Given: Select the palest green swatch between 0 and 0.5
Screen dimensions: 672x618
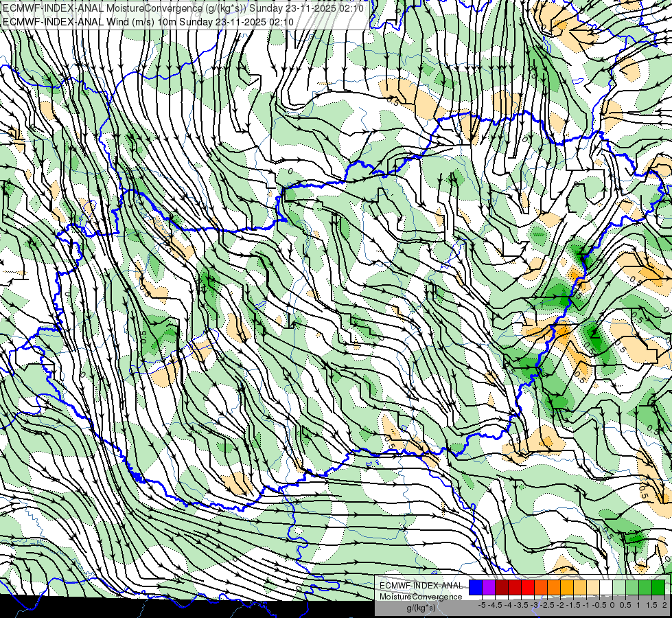Looking at the screenshot, I should [x=619, y=588].
